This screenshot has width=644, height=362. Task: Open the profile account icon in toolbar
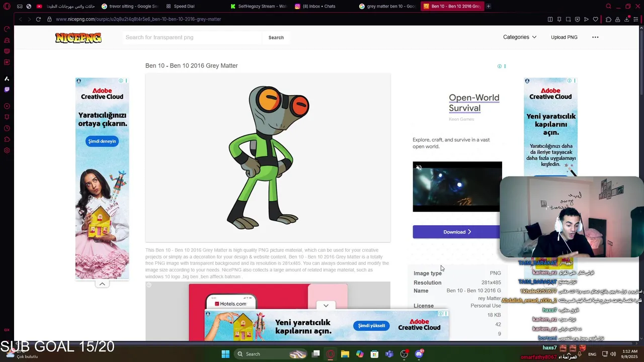617,19
